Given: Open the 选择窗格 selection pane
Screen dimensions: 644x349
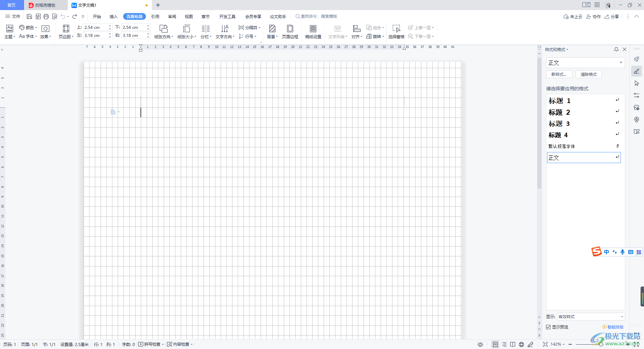Looking at the screenshot, I should click(396, 32).
